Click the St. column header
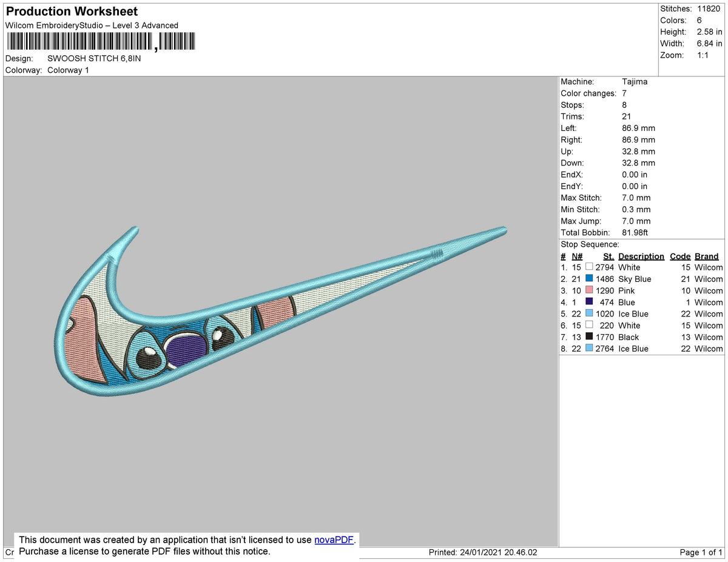Viewport: 728px width, 562px height. (x=608, y=256)
